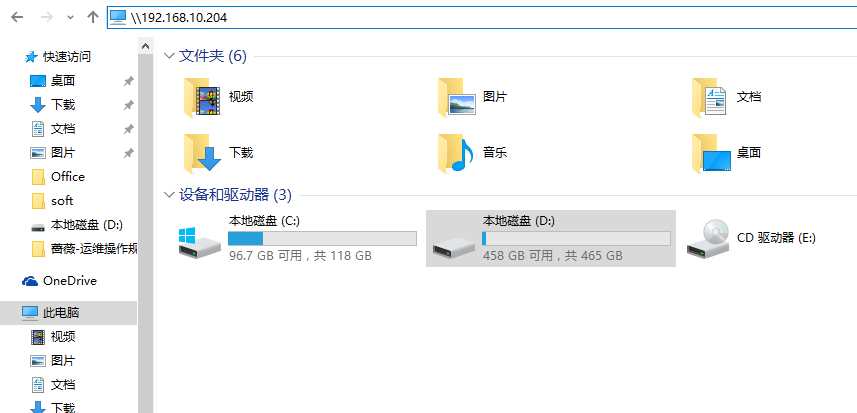The image size is (857, 413).
Task: Go up one level with up arrow
Action: click(x=93, y=17)
